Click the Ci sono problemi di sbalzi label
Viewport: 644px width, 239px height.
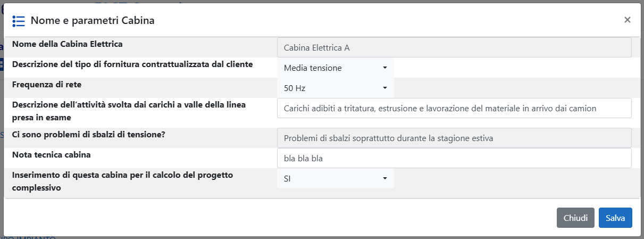coord(88,135)
